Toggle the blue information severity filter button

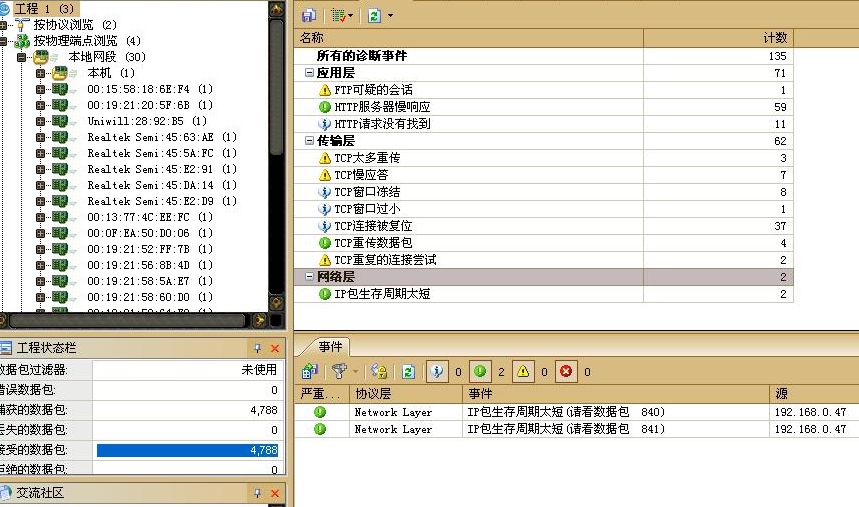437,372
